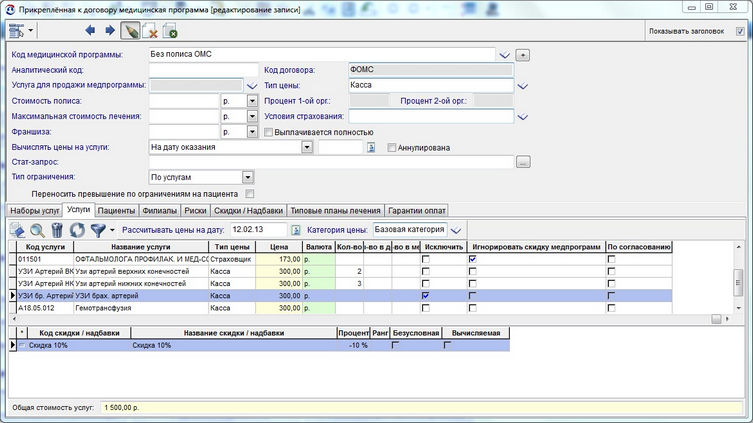Click Код скидки / надбавки column header

pyautogui.click(x=79, y=333)
